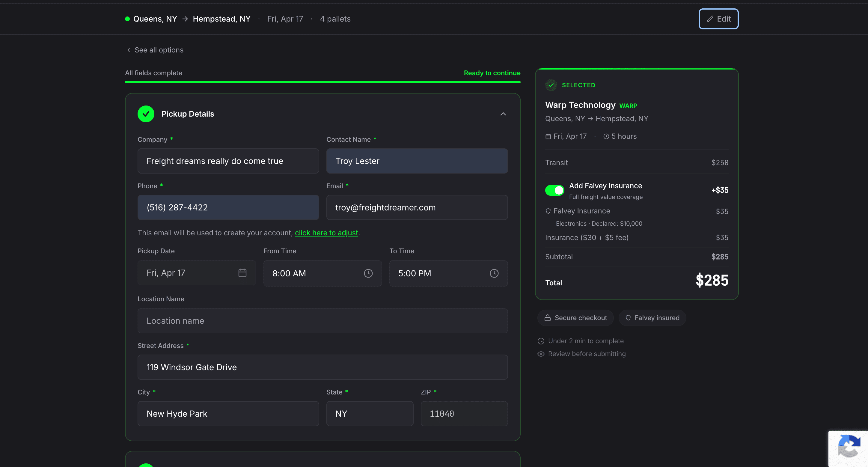Screen dimensions: 868x467
Task: Click the lock icon on Secure checkout
Action: (x=548, y=318)
